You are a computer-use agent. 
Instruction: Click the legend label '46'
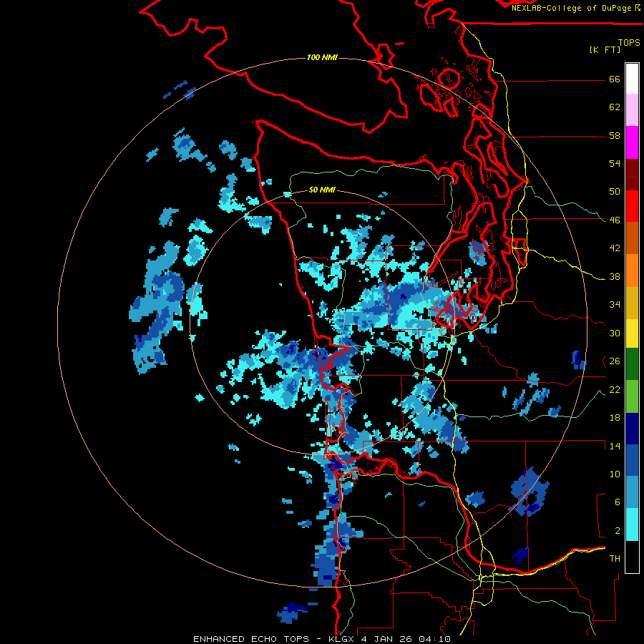pyautogui.click(x=615, y=220)
